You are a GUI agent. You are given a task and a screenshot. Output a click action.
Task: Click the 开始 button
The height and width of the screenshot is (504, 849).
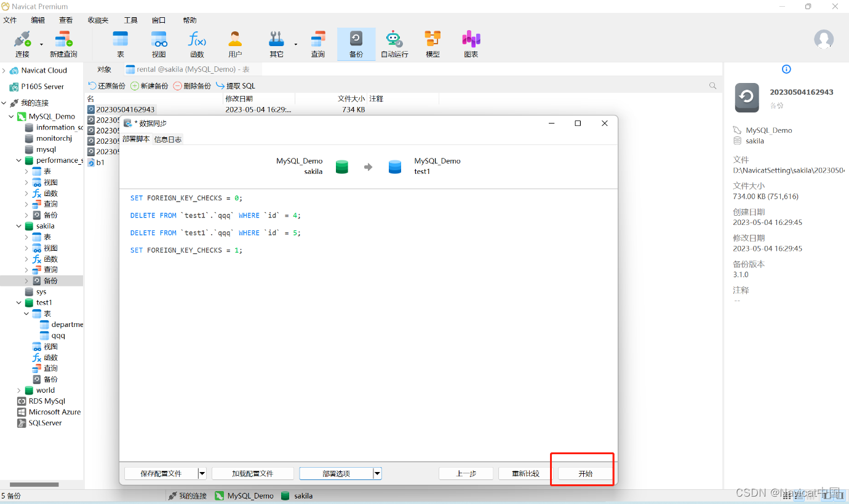pyautogui.click(x=585, y=474)
